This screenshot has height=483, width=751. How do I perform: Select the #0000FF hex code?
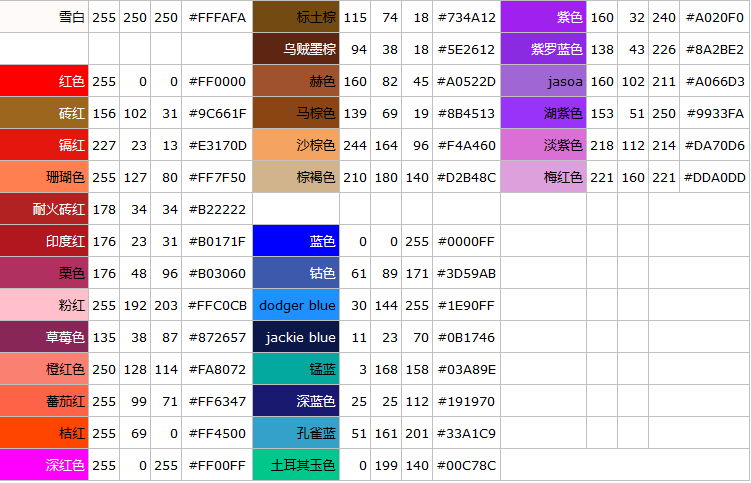point(467,242)
